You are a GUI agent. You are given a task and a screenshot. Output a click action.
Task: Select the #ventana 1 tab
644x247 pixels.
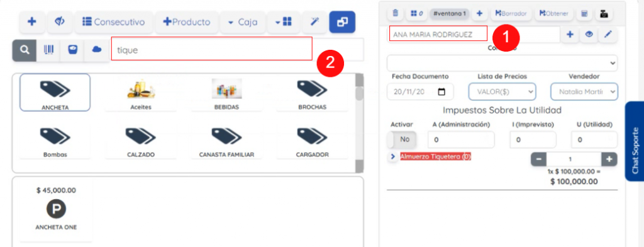pyautogui.click(x=449, y=14)
